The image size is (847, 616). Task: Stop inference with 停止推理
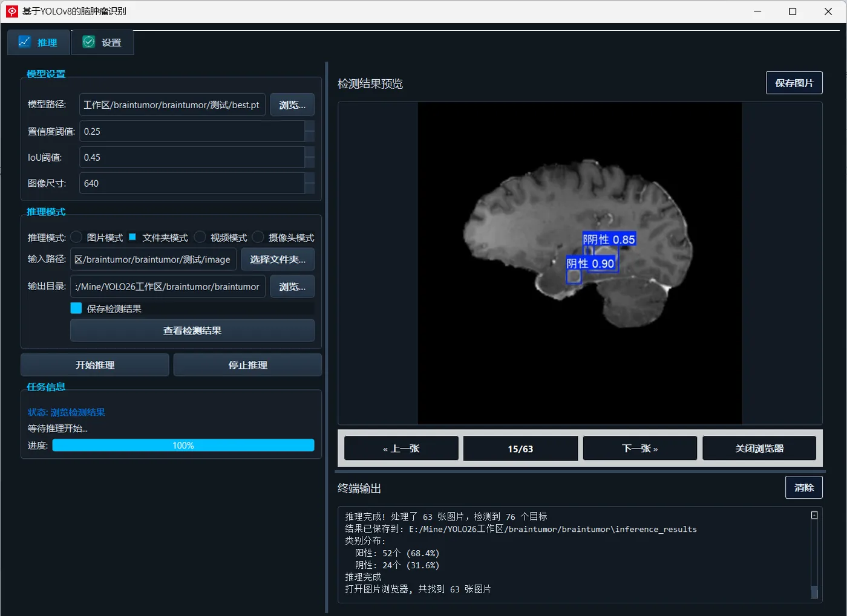247,365
